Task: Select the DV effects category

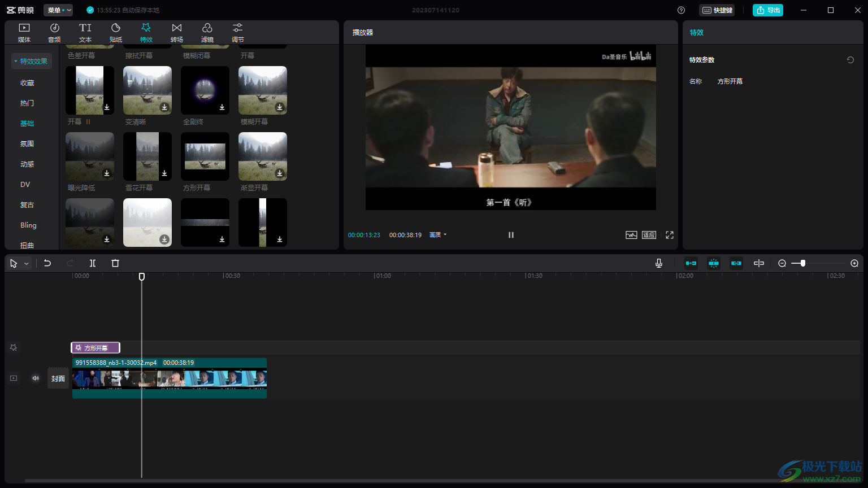Action: pos(25,184)
